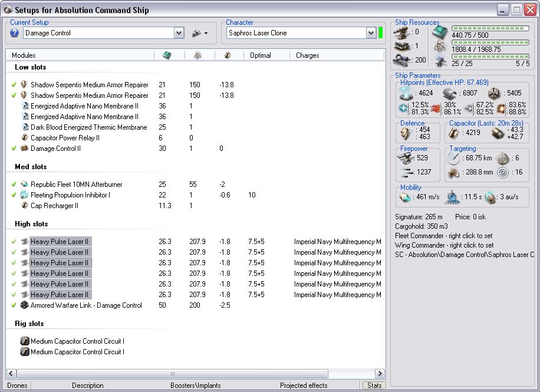Open the Current Setup dropdown
This screenshot has height=392, width=540.
179,34
